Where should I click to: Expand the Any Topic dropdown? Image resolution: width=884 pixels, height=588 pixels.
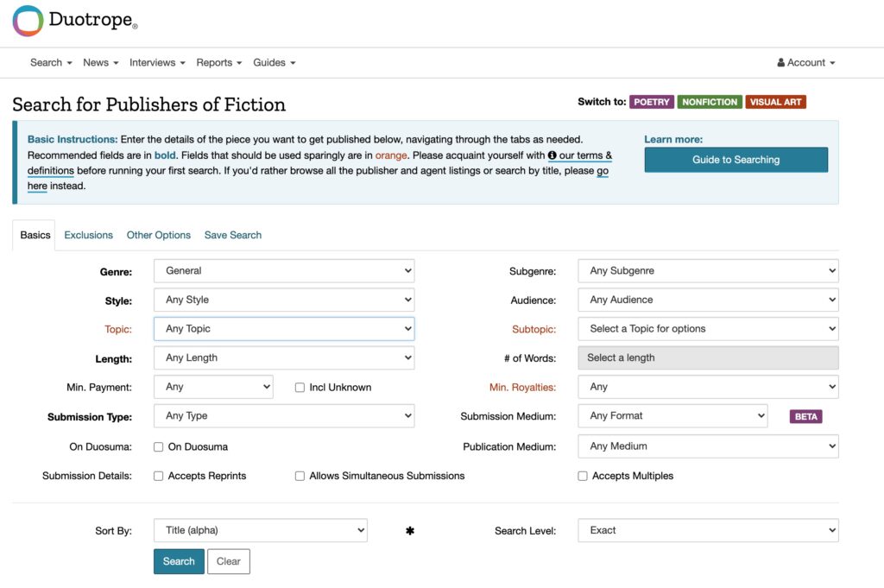[x=283, y=329]
